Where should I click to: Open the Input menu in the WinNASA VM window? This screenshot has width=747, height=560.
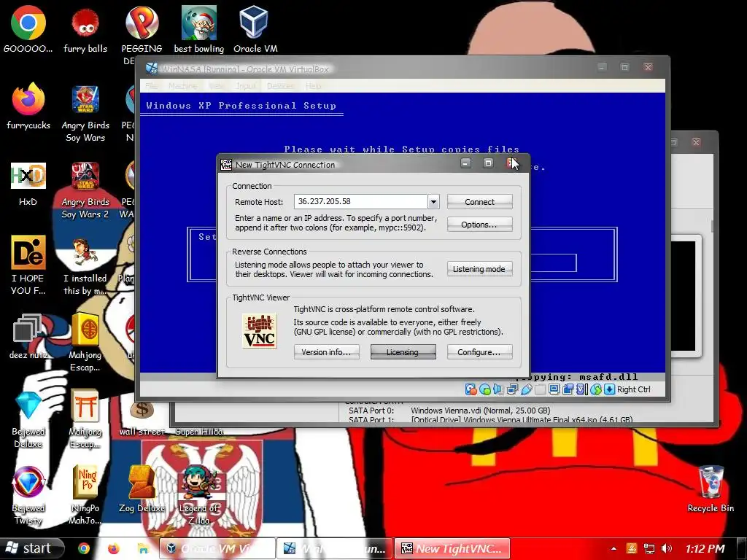246,86
